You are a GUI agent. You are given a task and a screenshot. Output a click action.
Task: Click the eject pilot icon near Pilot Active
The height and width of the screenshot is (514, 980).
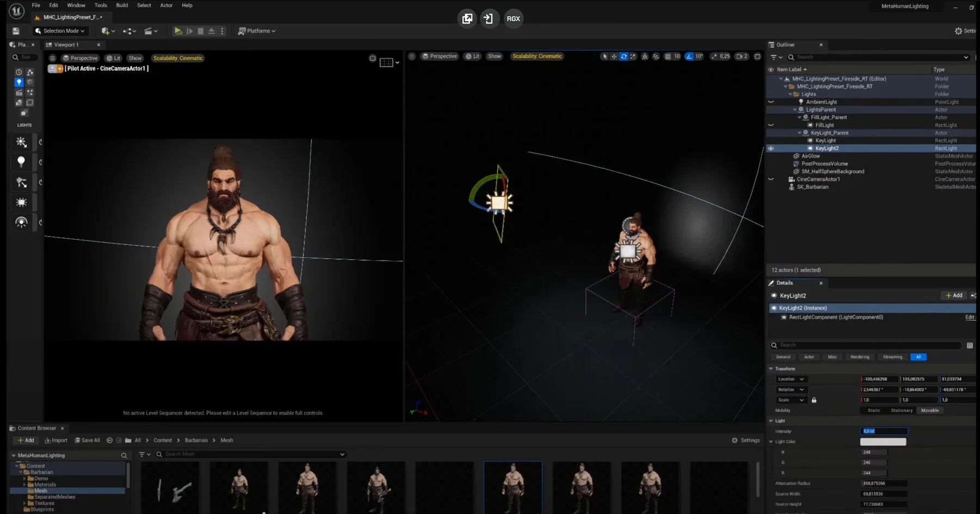52,69
